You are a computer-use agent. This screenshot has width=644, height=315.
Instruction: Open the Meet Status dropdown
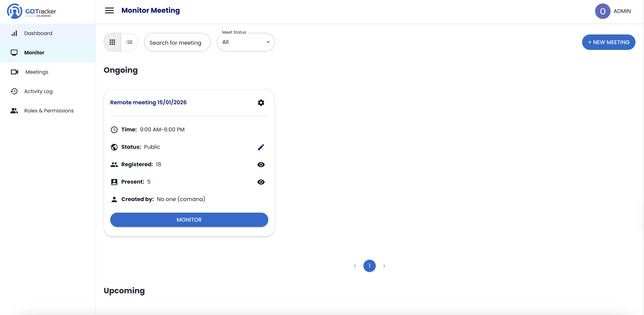pyautogui.click(x=245, y=42)
